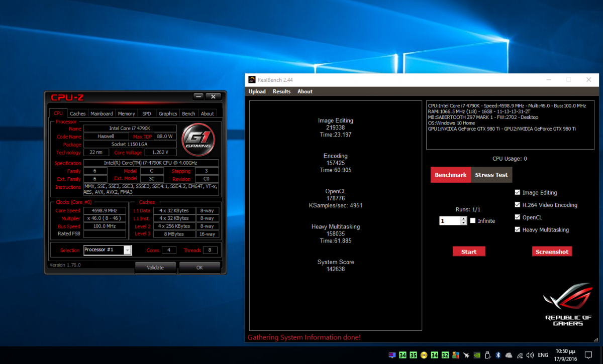Click the Name field Intel Core i7 4790K
Screen dimensions: 603x364
tap(130, 129)
